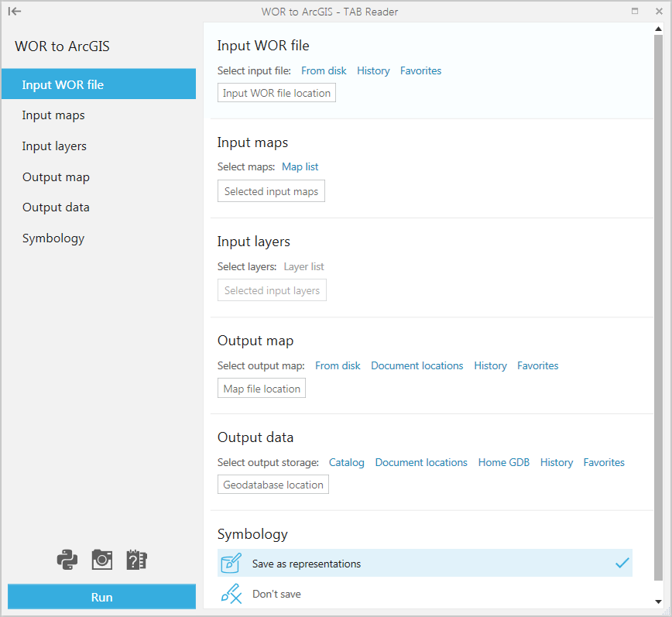
Task: Open the Layer list link
Action: (x=303, y=266)
